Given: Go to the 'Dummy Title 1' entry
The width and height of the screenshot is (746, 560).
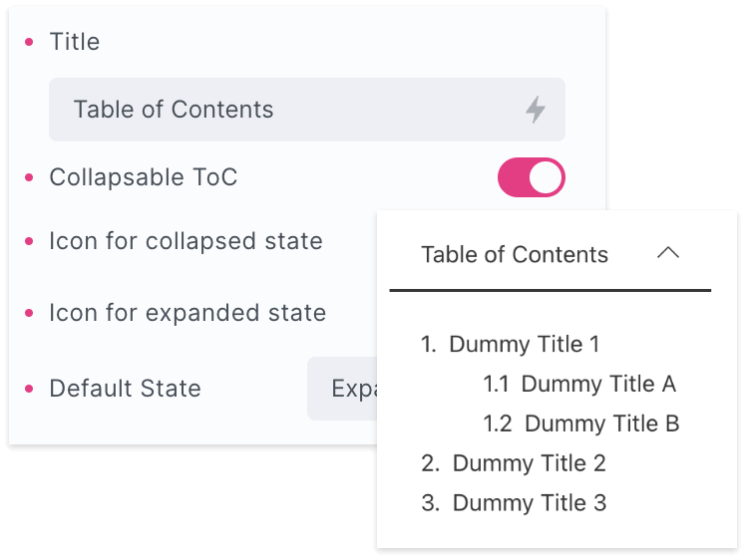Looking at the screenshot, I should 524,345.
